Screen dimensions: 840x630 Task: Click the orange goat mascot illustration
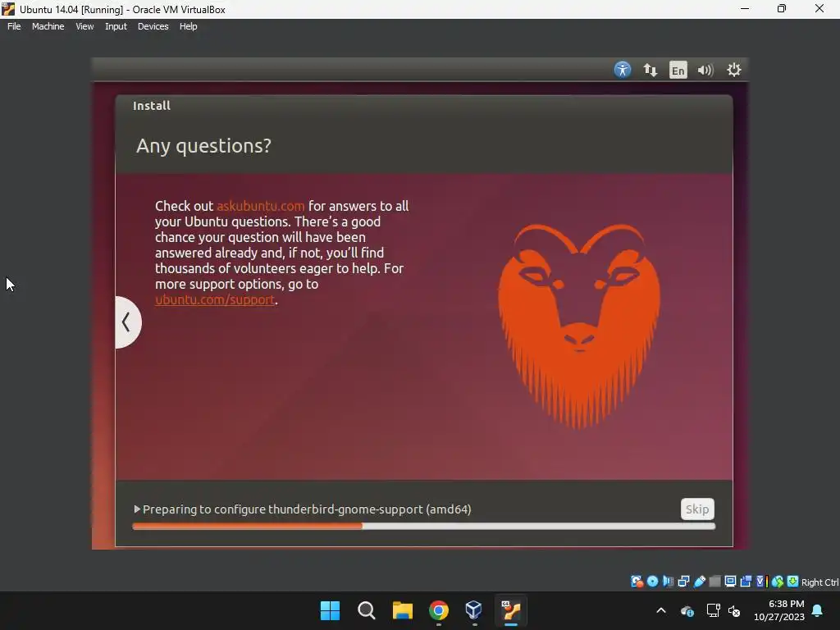pos(578,326)
